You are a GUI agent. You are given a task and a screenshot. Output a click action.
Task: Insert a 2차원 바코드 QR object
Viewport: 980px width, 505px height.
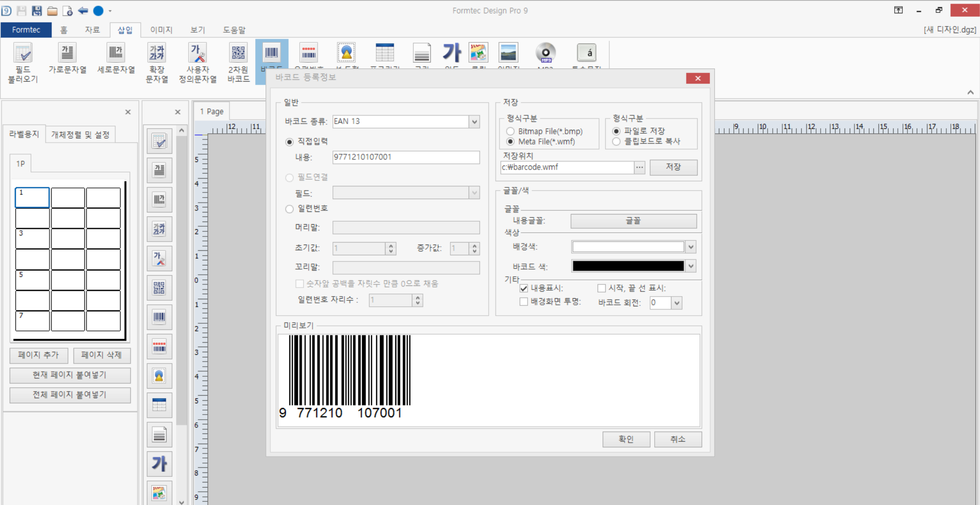[238, 63]
